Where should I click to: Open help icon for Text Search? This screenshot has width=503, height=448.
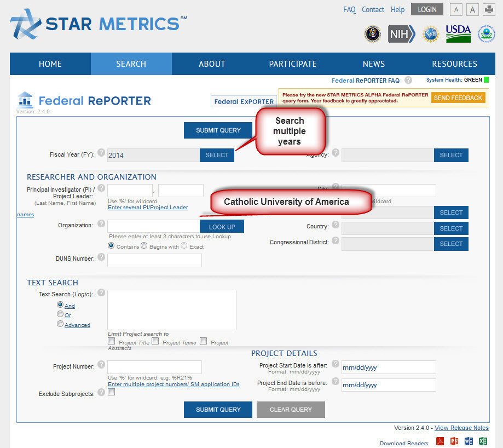tap(101, 292)
